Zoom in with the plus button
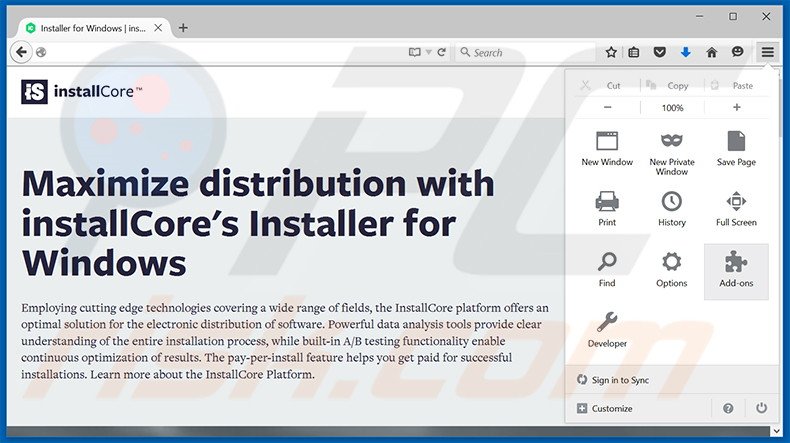 click(737, 107)
